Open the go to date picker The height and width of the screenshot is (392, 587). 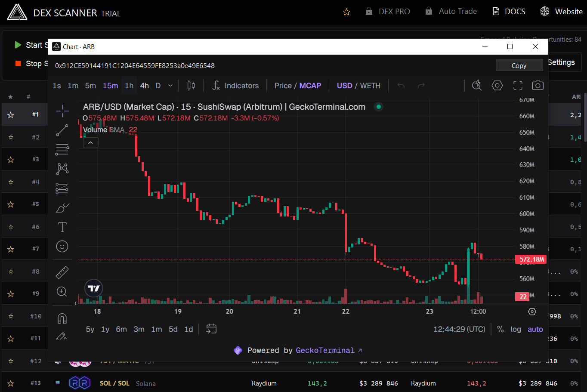pyautogui.click(x=211, y=329)
